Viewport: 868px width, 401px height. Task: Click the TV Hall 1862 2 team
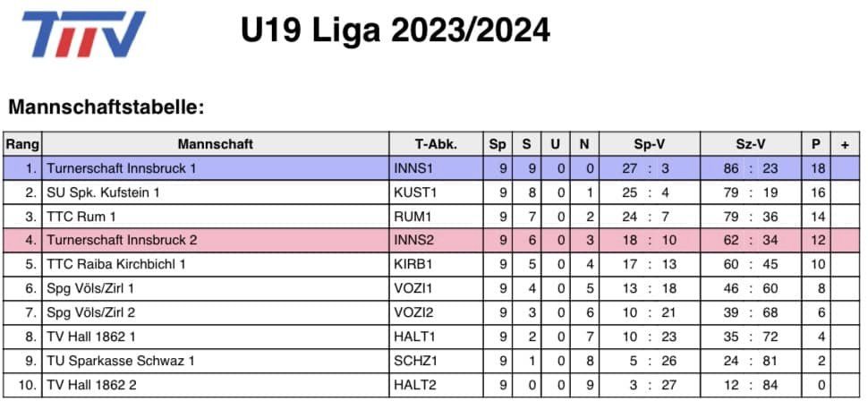pyautogui.click(x=92, y=384)
